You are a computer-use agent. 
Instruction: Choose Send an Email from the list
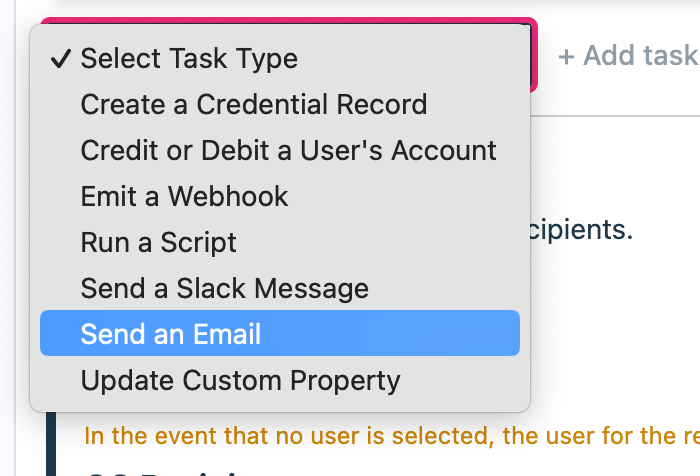[x=171, y=333]
